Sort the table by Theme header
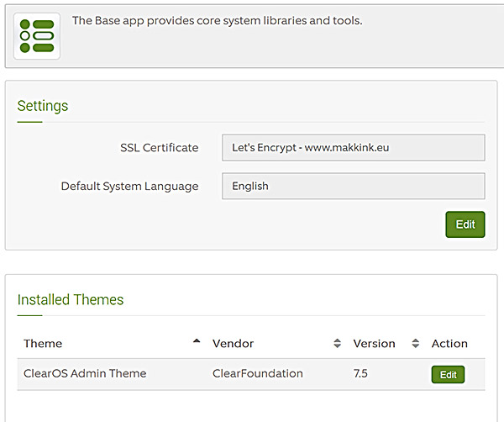504x422 pixels. (x=43, y=344)
